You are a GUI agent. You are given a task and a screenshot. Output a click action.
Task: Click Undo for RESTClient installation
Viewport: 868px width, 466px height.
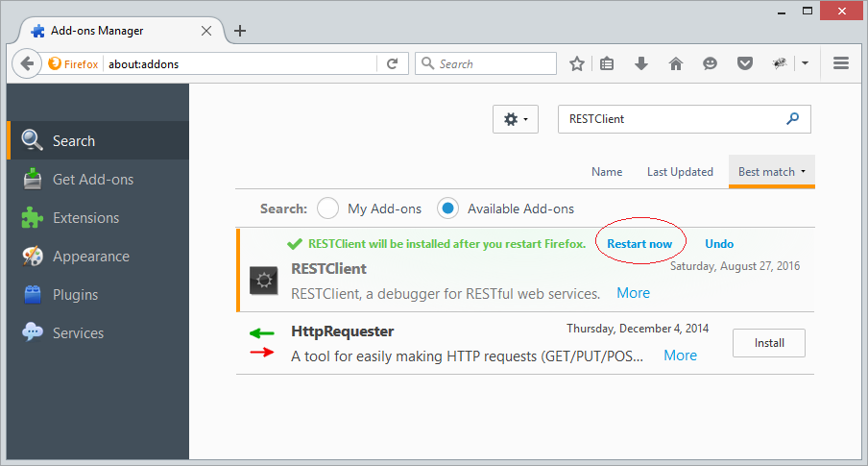click(719, 244)
